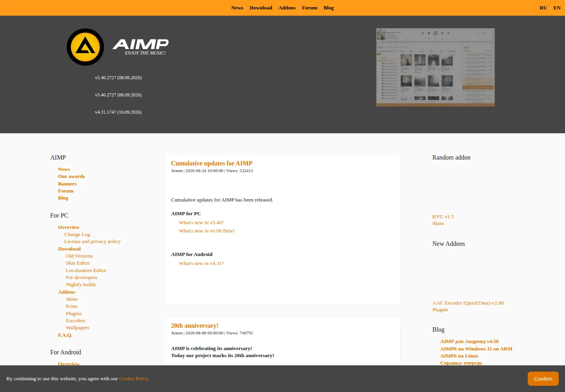Open Change Log under For PC
The image size is (565, 392).
[77, 234]
